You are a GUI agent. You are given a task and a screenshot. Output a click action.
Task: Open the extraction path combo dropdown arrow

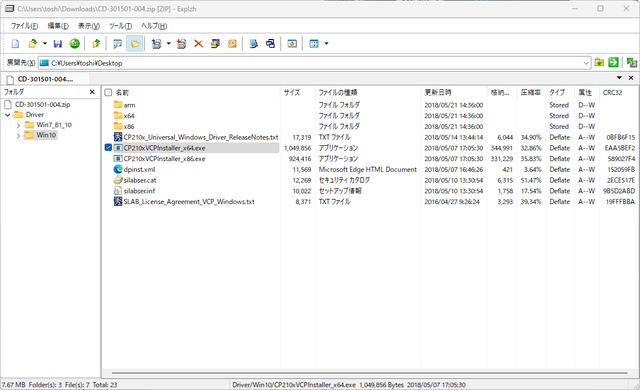click(x=586, y=63)
